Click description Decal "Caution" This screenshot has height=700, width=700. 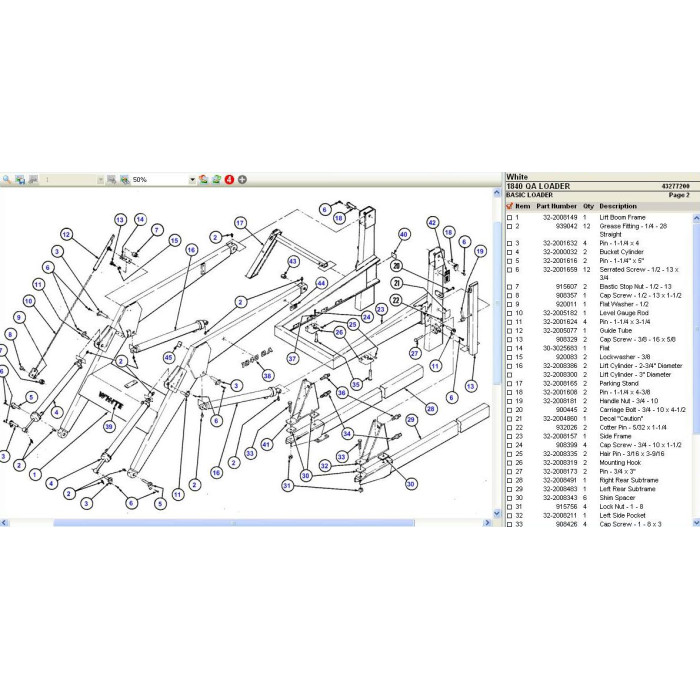tap(621, 419)
